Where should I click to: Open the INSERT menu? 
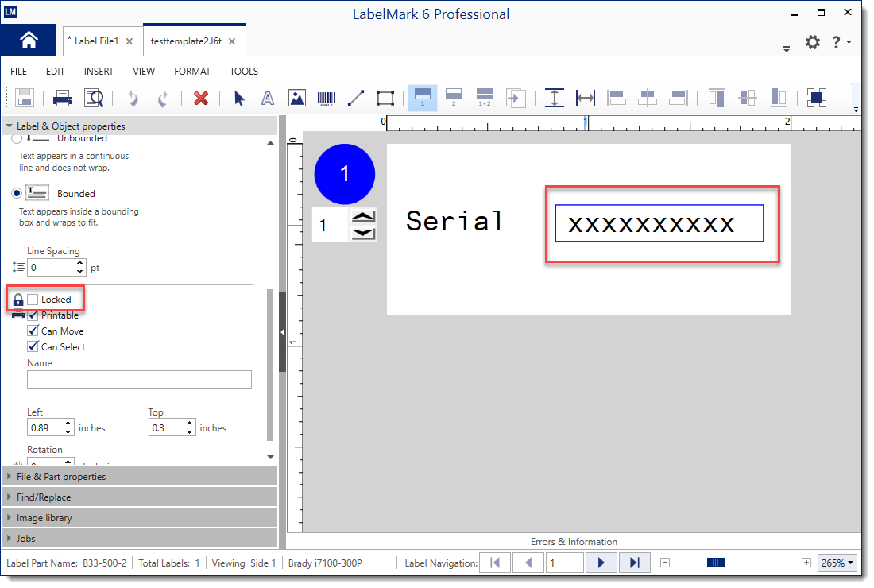(99, 72)
